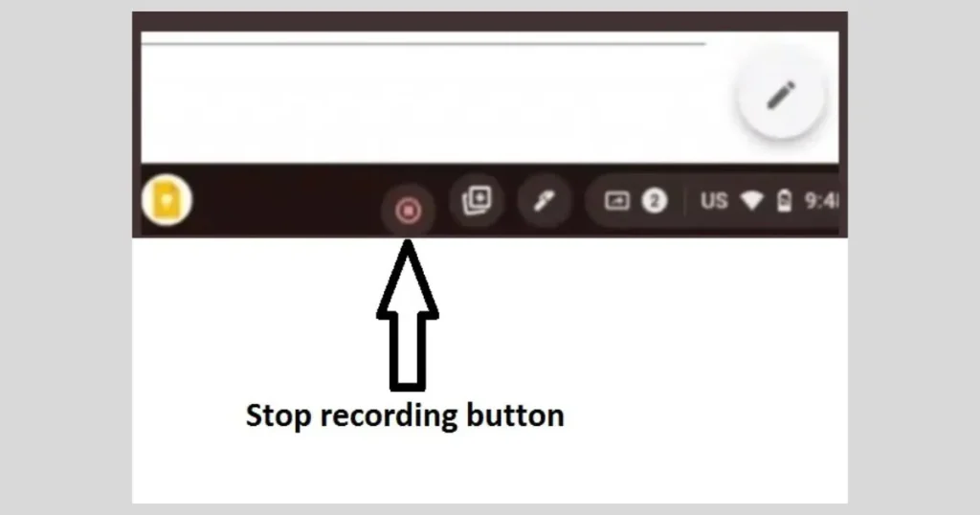980x515 pixels.
Task: Click the gray line in the note window
Action: click(424, 44)
